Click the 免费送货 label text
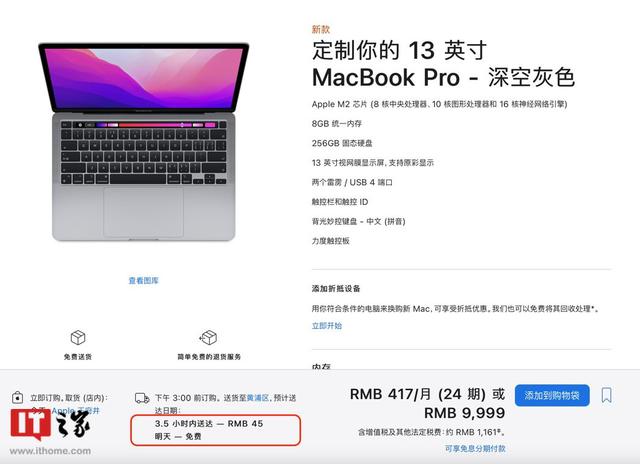 point(78,357)
